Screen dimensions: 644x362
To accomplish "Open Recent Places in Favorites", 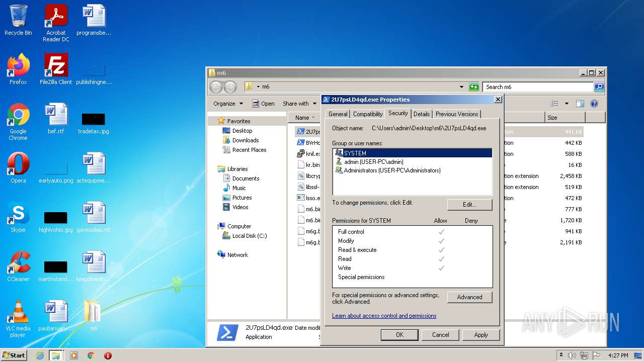I will tap(249, 150).
